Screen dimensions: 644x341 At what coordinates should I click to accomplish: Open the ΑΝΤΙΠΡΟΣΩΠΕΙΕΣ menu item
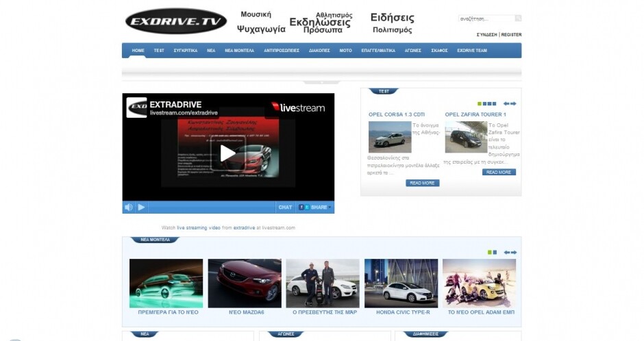[x=282, y=51]
